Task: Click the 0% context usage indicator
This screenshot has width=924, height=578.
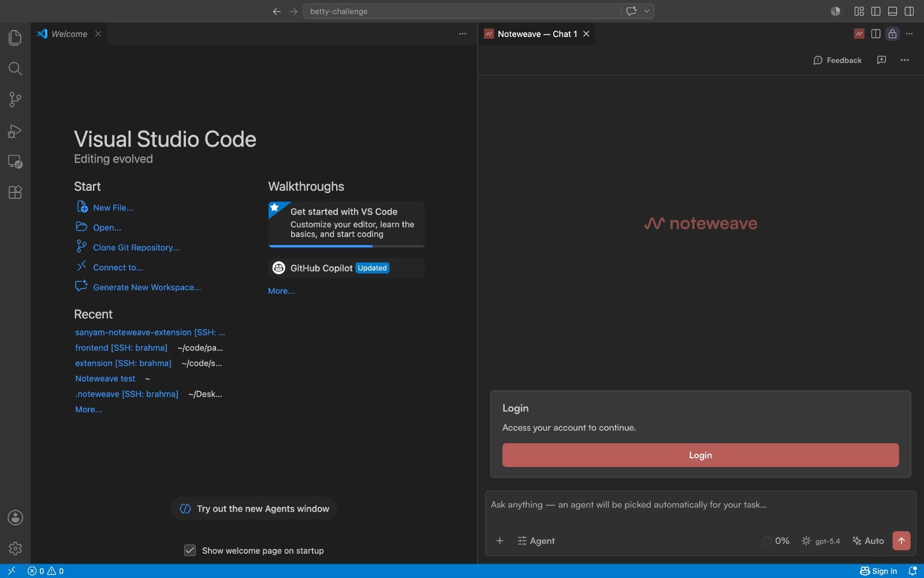Action: click(x=776, y=541)
